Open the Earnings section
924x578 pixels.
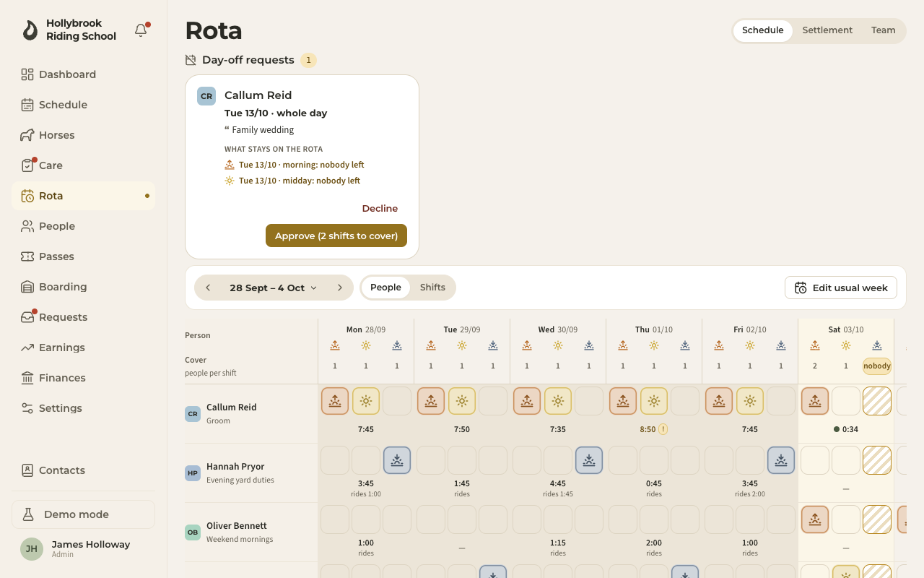click(x=83, y=348)
